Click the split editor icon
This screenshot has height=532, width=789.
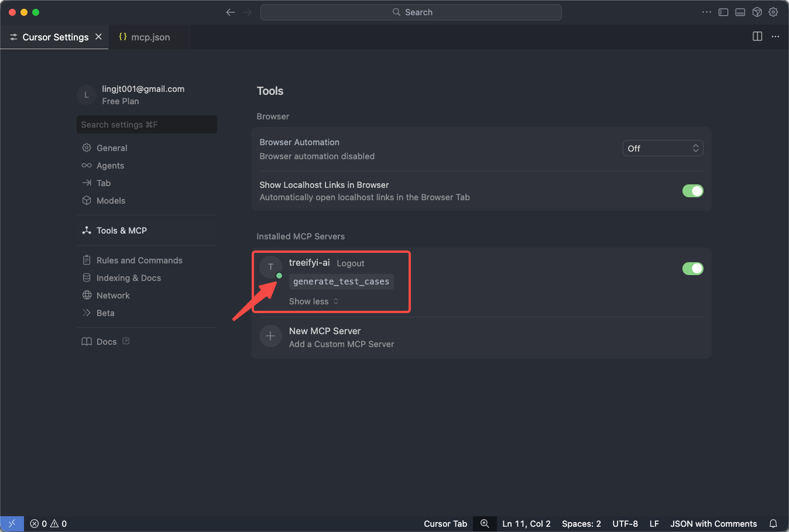pos(757,36)
